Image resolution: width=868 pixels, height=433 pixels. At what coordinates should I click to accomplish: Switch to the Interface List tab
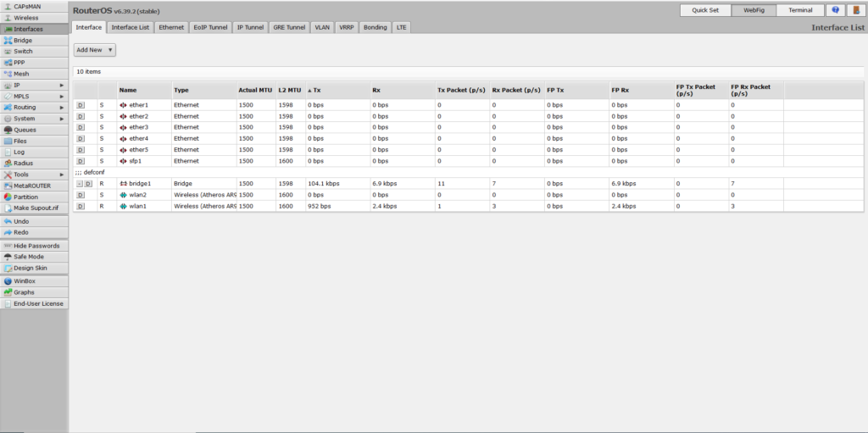click(x=130, y=27)
